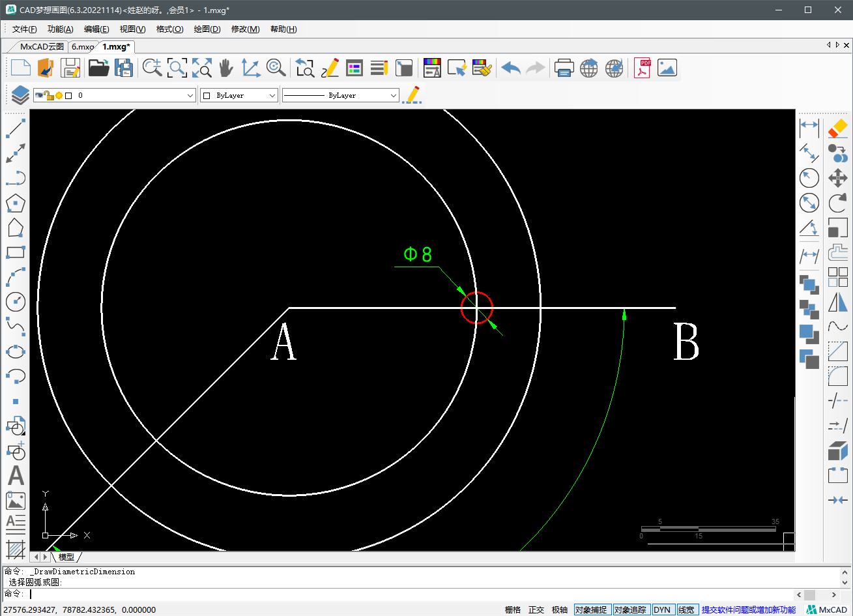853x616 pixels.
Task: Toggle 线宽 lineweight display
Action: click(x=686, y=610)
